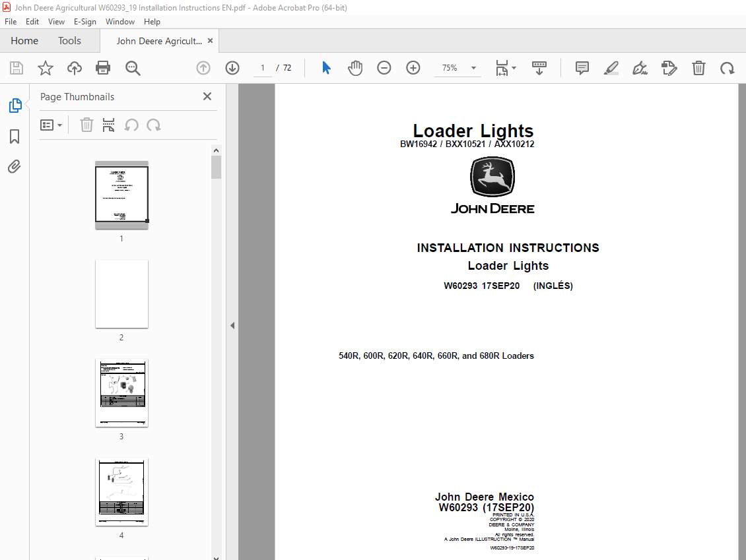Click the Edit PDF tool icon
746x560 pixels.
669,68
